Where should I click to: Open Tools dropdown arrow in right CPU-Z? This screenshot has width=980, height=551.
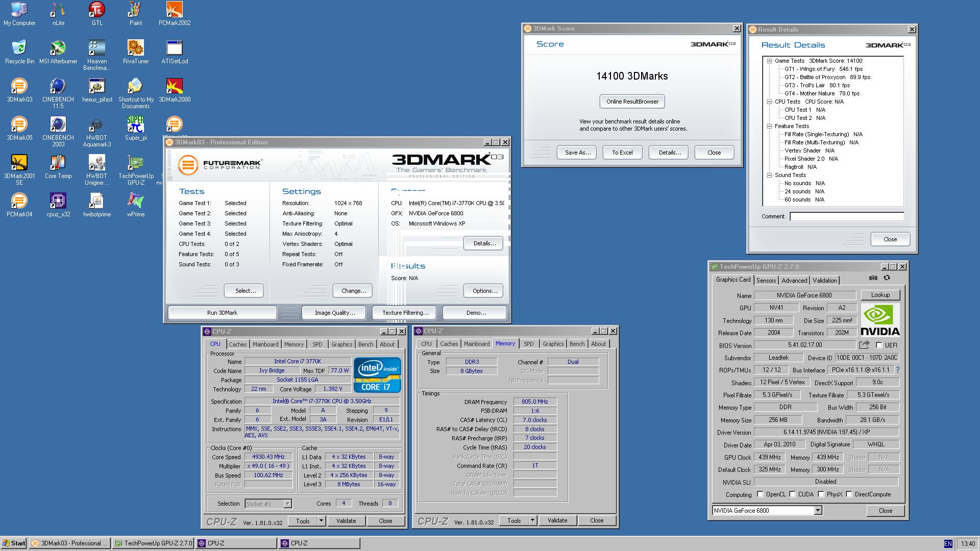pyautogui.click(x=532, y=520)
